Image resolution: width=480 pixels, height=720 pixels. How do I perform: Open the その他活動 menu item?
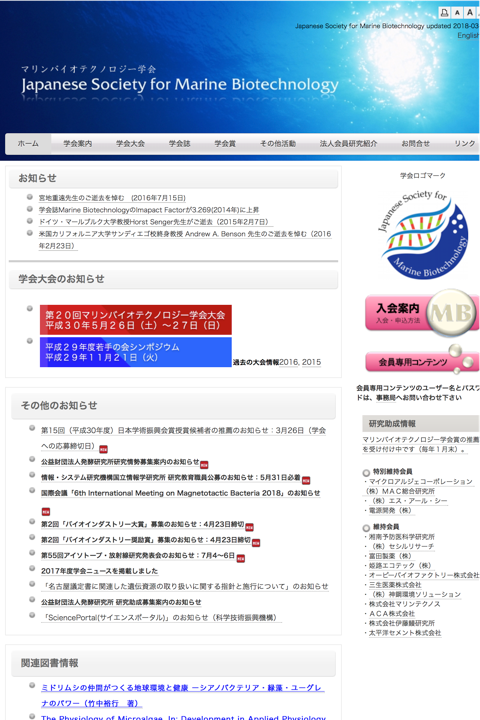point(278,144)
